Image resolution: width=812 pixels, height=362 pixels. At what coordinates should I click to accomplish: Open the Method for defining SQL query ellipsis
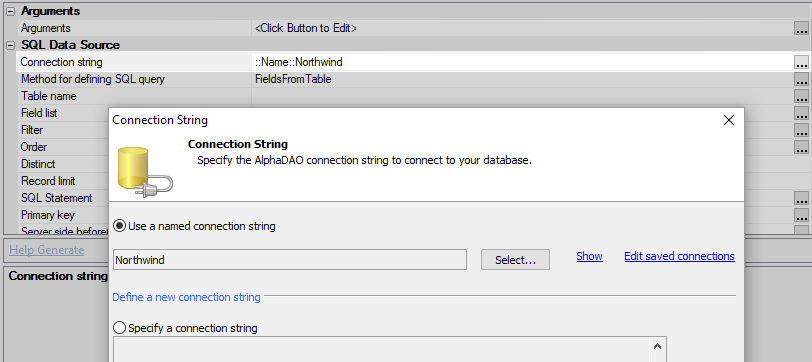[801, 80]
